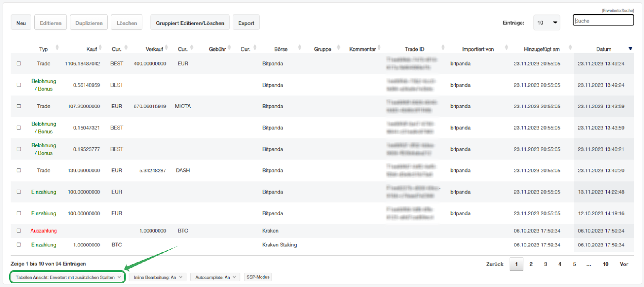
Task: Select checkbox for Belohnung row 0.15047321 BEST
Action: 19,127
